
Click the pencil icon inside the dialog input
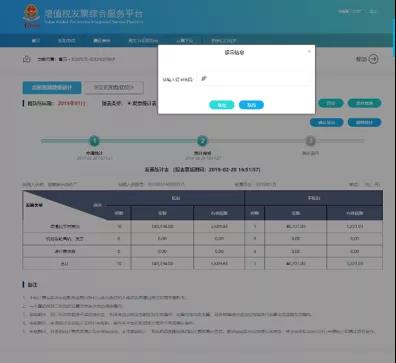(204, 78)
